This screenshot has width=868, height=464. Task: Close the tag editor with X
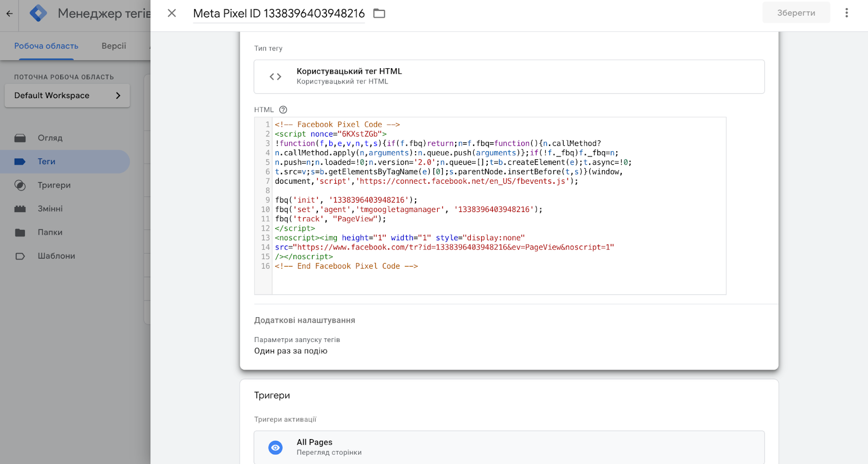(x=172, y=13)
